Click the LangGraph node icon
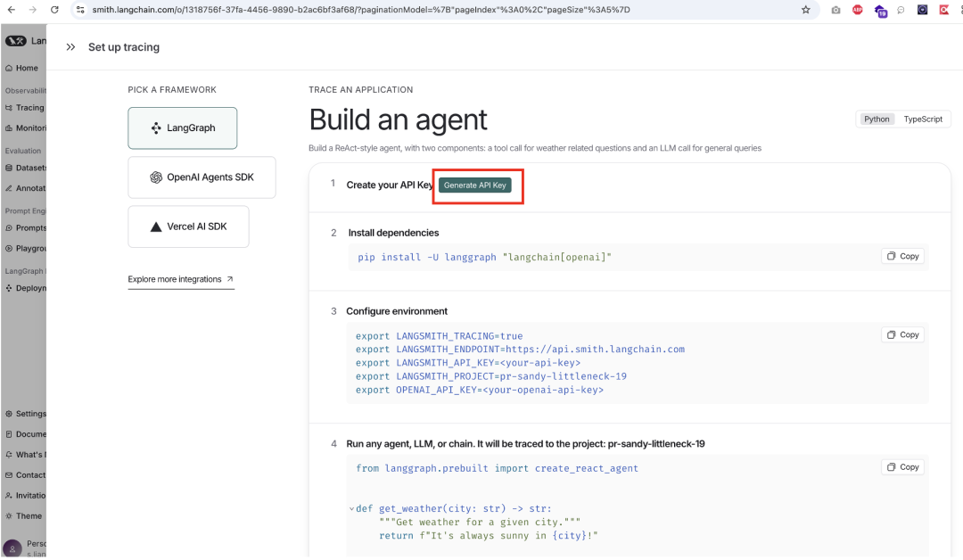 [x=156, y=128]
